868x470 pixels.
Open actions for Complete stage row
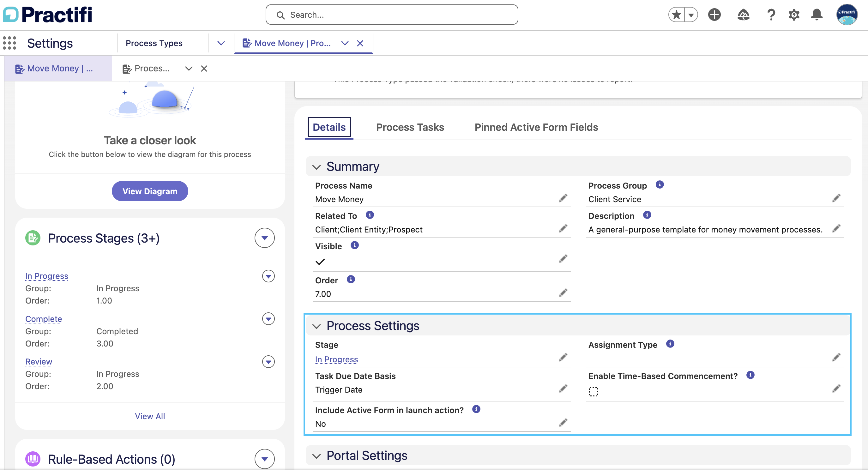coord(268,319)
